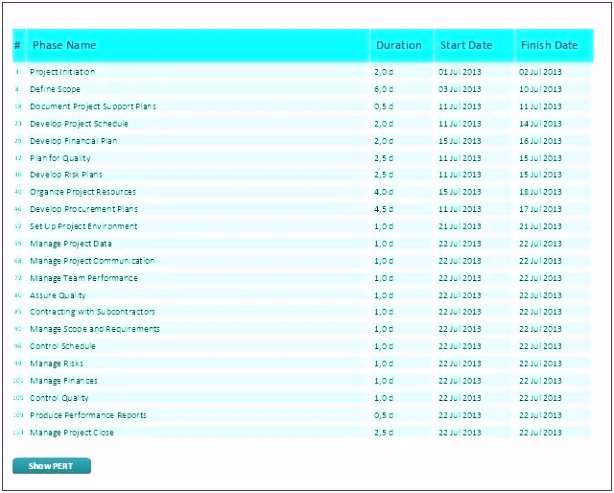Select Manage Project Data phase
Image resolution: width=614 pixels, height=493 pixels.
(x=302, y=244)
